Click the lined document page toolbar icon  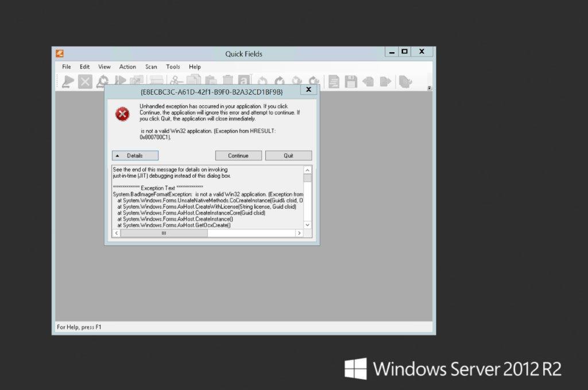coord(334,81)
